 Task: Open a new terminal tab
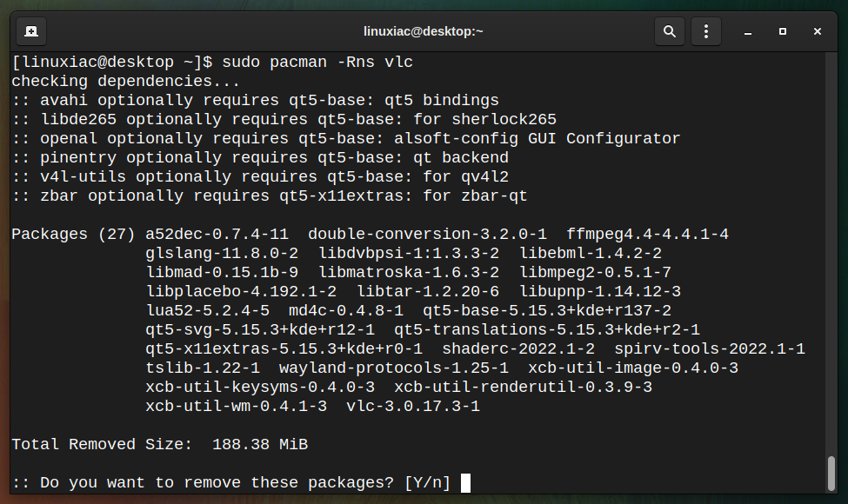(31, 31)
